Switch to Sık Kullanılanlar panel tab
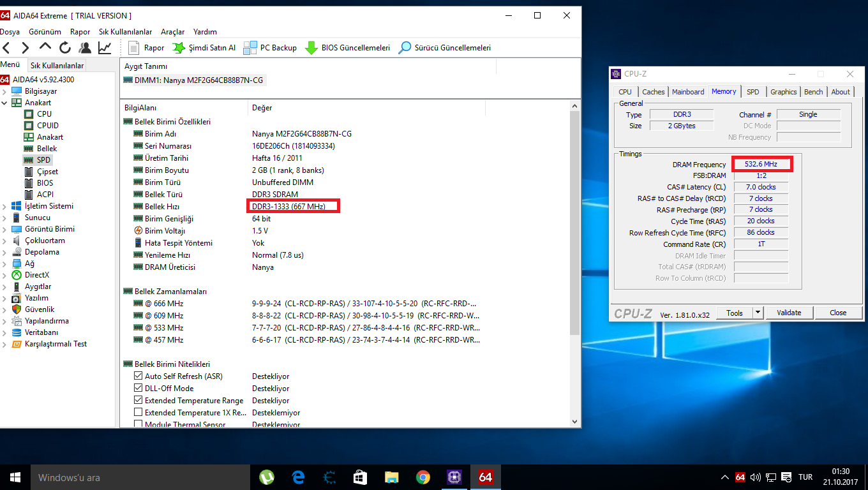 (57, 66)
